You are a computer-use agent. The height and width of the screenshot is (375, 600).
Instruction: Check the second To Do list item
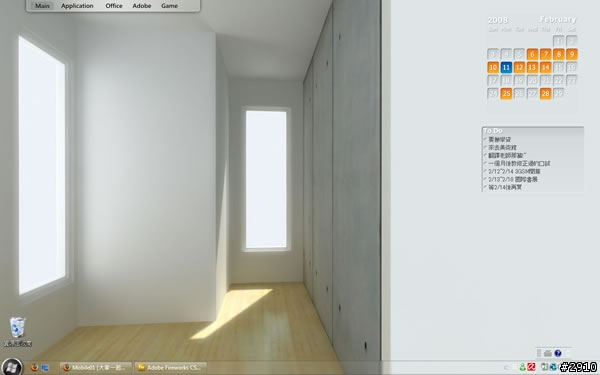(x=485, y=147)
